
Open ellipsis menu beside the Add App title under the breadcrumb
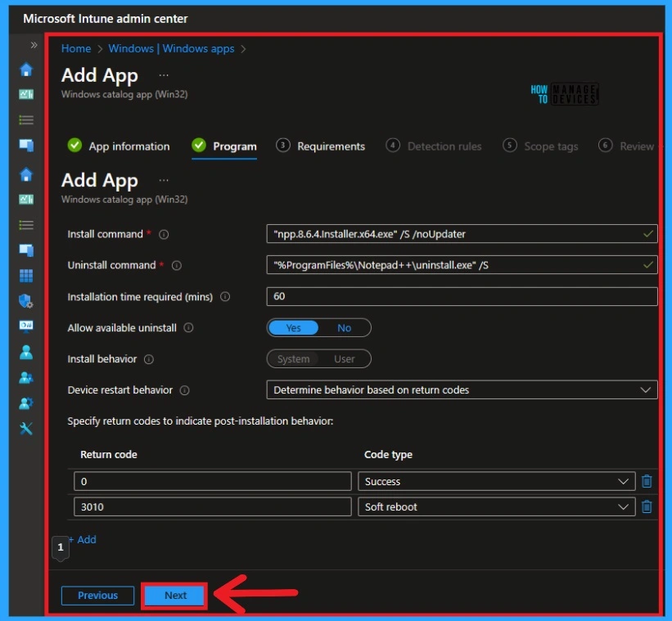pyautogui.click(x=164, y=75)
